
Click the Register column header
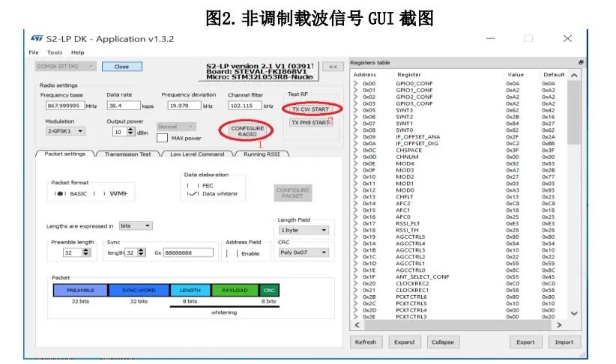pos(409,74)
